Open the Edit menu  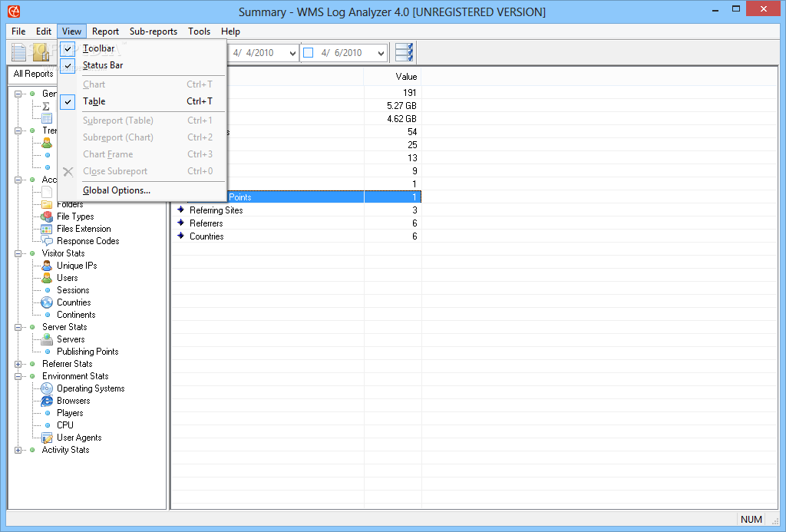[x=44, y=31]
